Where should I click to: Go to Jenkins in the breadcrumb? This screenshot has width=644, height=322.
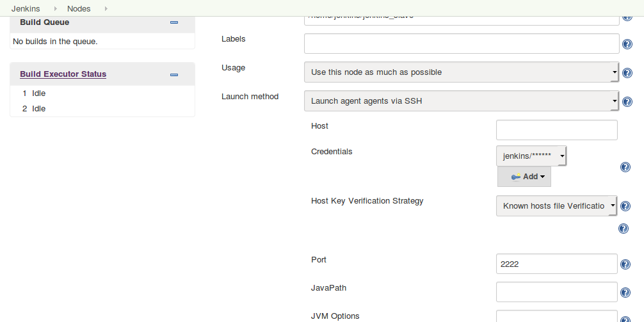point(26,8)
